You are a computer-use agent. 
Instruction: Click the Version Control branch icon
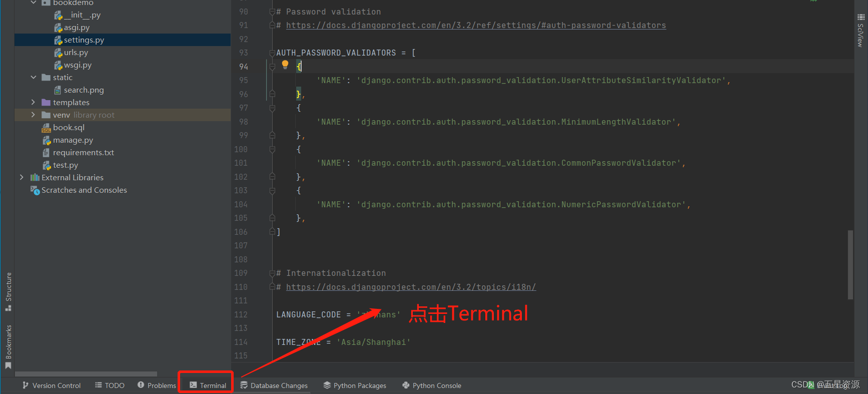(26, 385)
